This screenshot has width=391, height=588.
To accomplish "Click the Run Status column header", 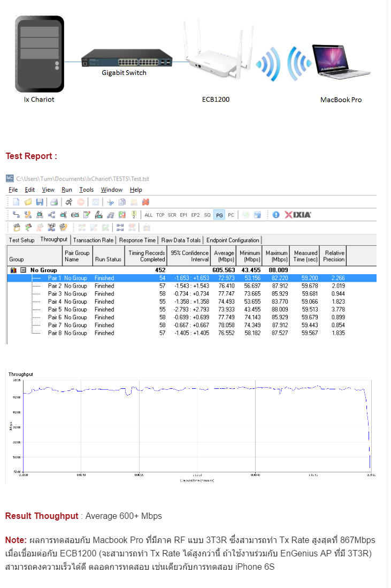I will tap(108, 256).
